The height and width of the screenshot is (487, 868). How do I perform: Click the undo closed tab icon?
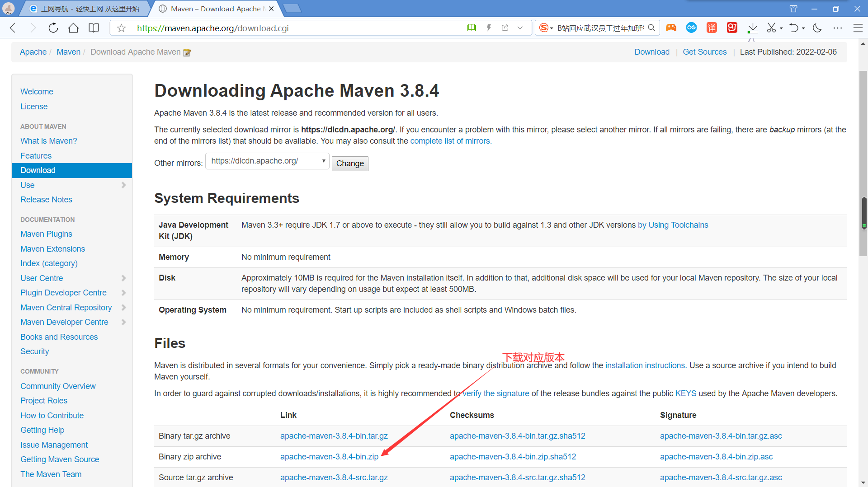[793, 28]
